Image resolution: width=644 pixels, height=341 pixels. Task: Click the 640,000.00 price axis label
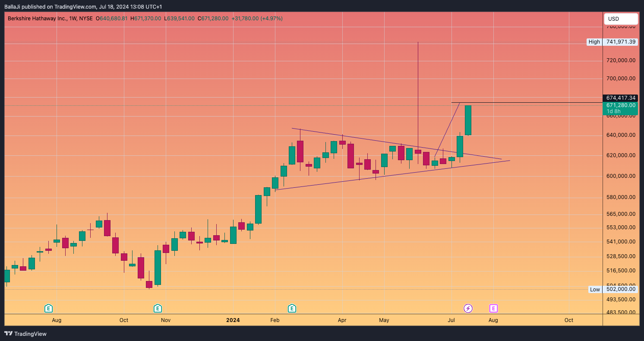click(621, 135)
